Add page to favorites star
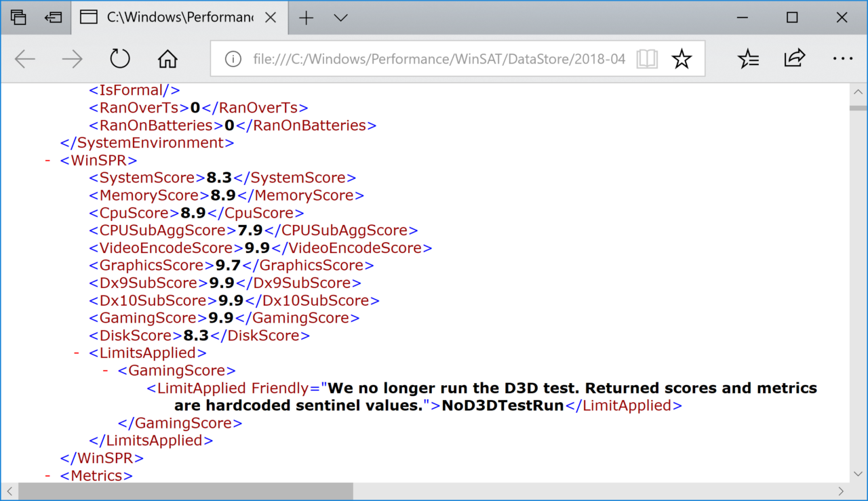The image size is (868, 501). (x=681, y=59)
